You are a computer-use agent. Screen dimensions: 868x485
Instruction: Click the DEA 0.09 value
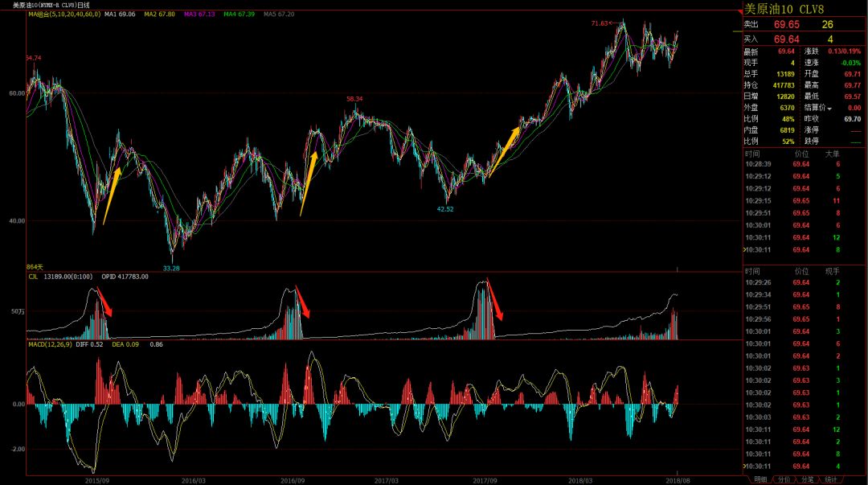pyautogui.click(x=125, y=345)
